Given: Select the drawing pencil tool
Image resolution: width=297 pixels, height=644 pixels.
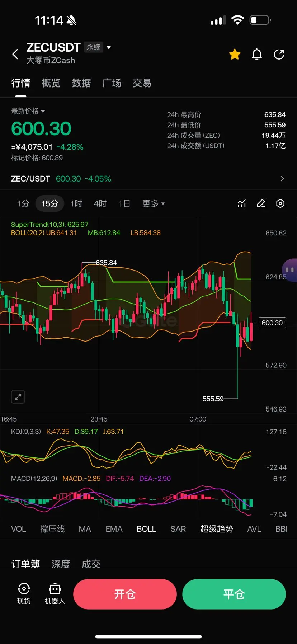Looking at the screenshot, I should coord(261,203).
